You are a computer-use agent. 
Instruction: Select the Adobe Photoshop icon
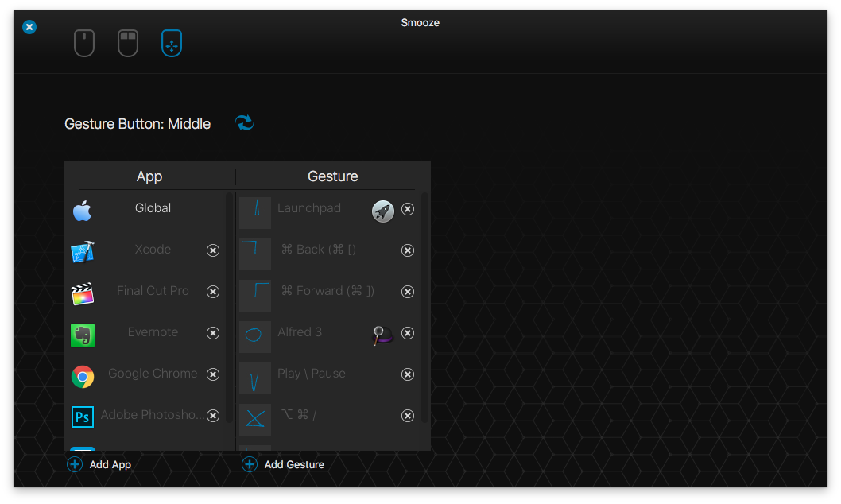click(x=83, y=417)
